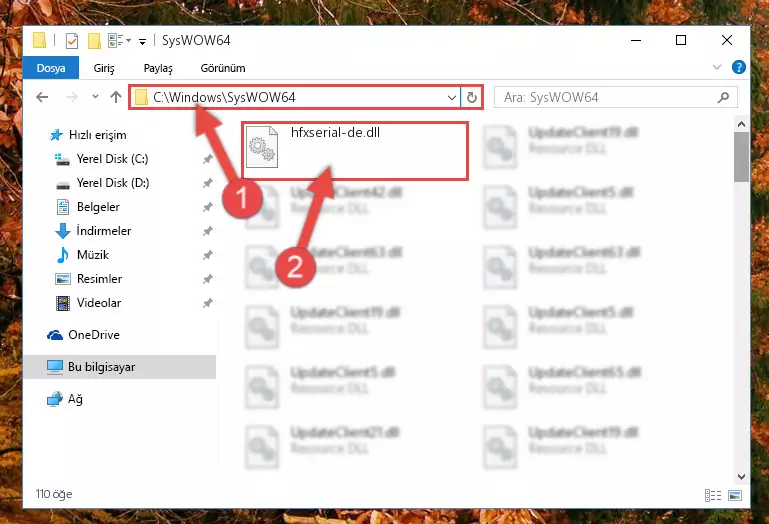
Task: Click the pin icon next to Resimler
Action: click(x=207, y=279)
